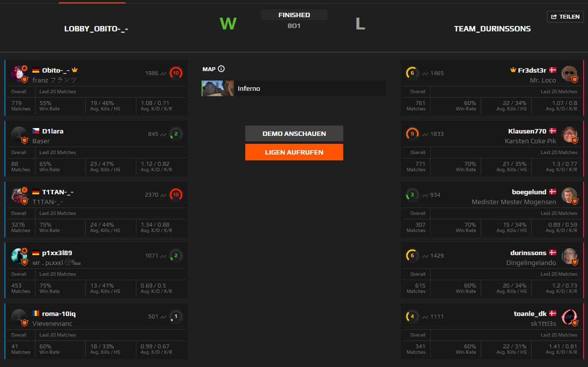The height and width of the screenshot is (367, 588).
Task: Open LOBBY_OBITO-_- team name
Action: 96,29
